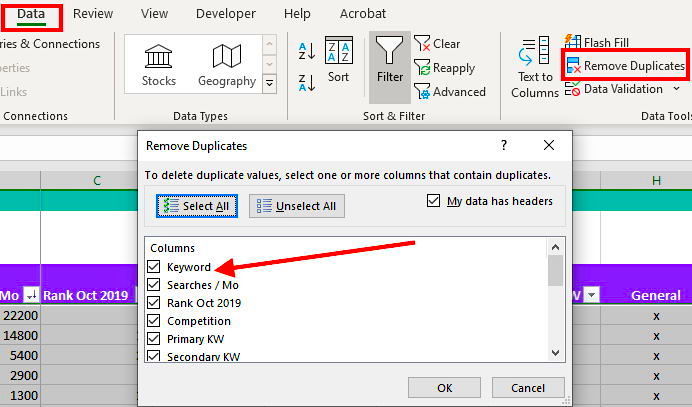The width and height of the screenshot is (692, 407).
Task: Switch to the Review ribbon tab
Action: click(x=93, y=14)
